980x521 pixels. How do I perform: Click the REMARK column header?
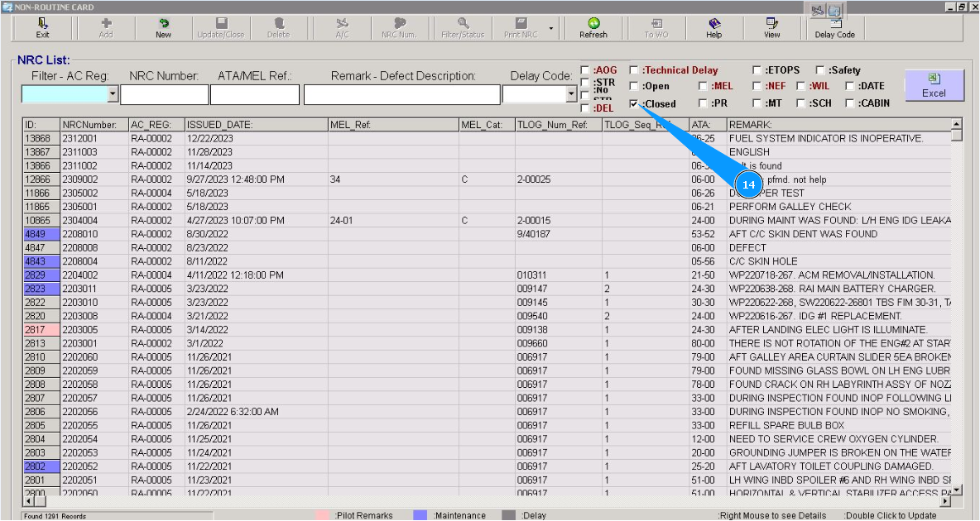pyautogui.click(x=838, y=125)
